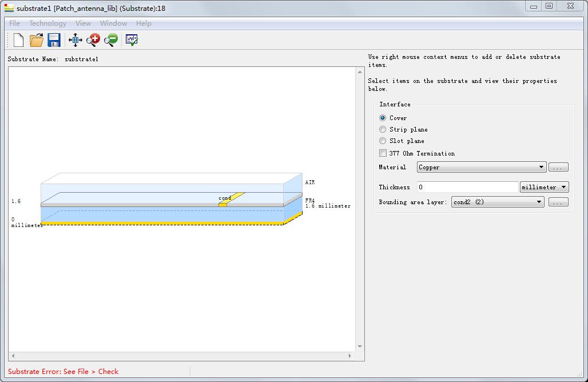Image resolution: width=588 pixels, height=382 pixels.
Task: Open the Window menu
Action: [x=113, y=23]
